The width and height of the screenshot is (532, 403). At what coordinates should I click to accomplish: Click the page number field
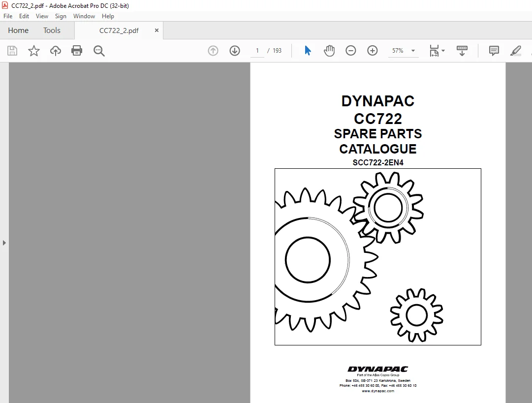257,51
